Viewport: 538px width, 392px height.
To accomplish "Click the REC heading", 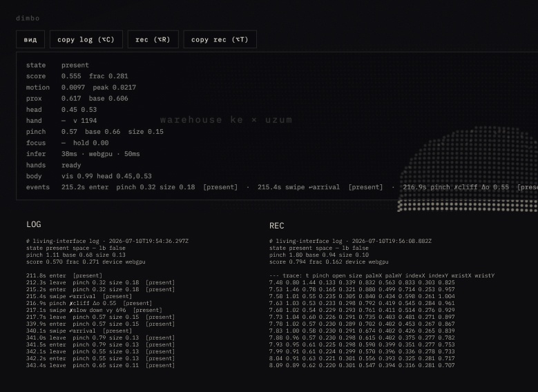I will pos(276,226).
